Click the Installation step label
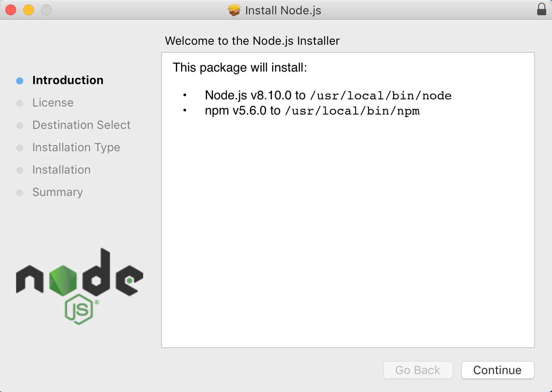Image resolution: width=552 pixels, height=392 pixels. (61, 170)
